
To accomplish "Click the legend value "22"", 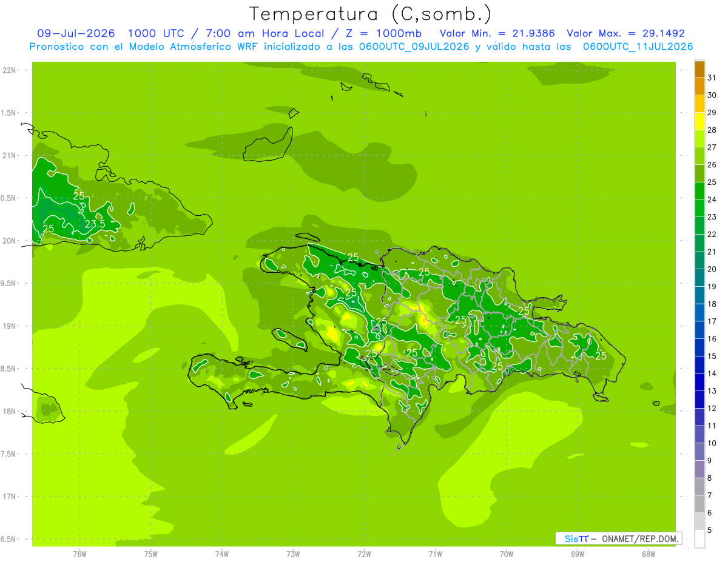I will (712, 234).
